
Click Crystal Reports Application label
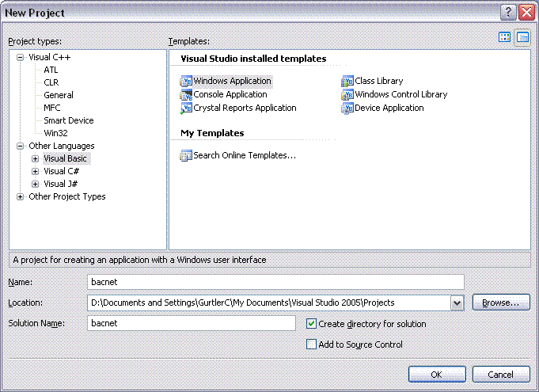pyautogui.click(x=245, y=108)
